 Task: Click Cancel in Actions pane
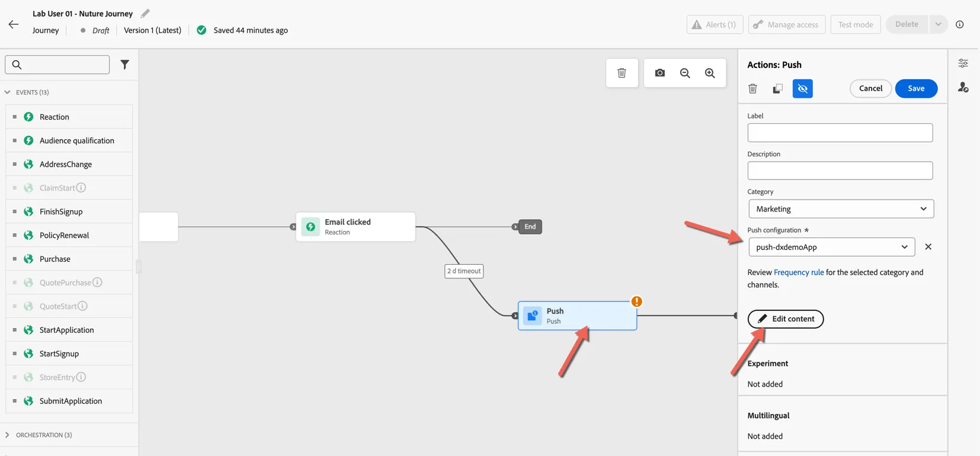click(x=870, y=88)
